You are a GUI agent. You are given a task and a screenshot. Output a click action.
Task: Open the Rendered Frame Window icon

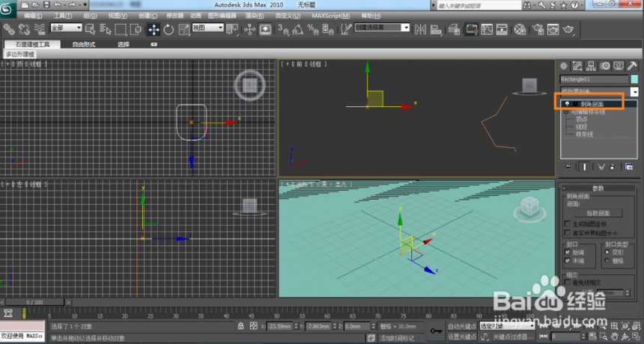(553, 29)
